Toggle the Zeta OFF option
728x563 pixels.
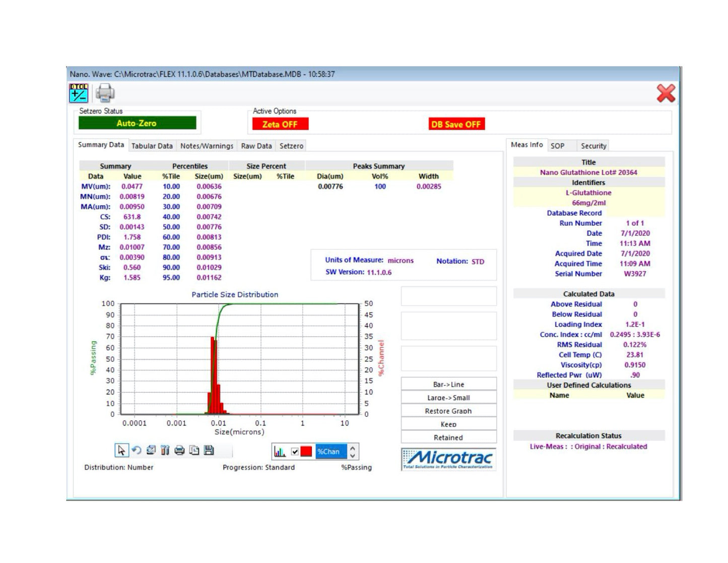(x=280, y=124)
